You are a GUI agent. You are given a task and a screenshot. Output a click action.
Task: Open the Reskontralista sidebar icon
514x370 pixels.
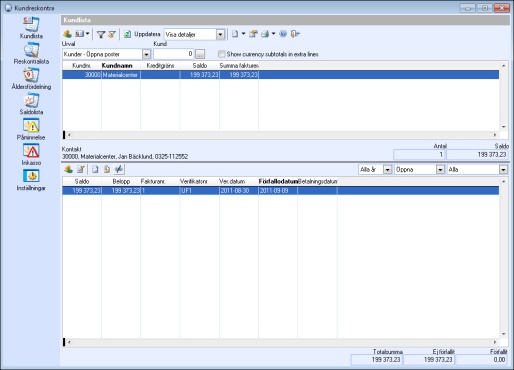tap(31, 50)
